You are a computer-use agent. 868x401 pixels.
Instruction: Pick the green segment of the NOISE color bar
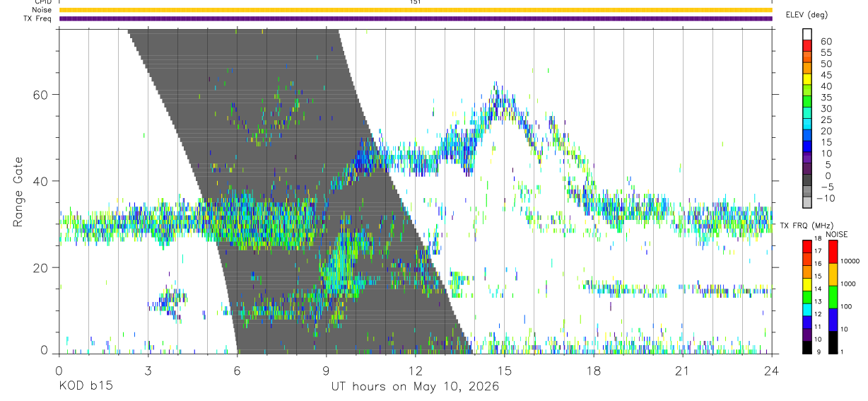click(833, 297)
